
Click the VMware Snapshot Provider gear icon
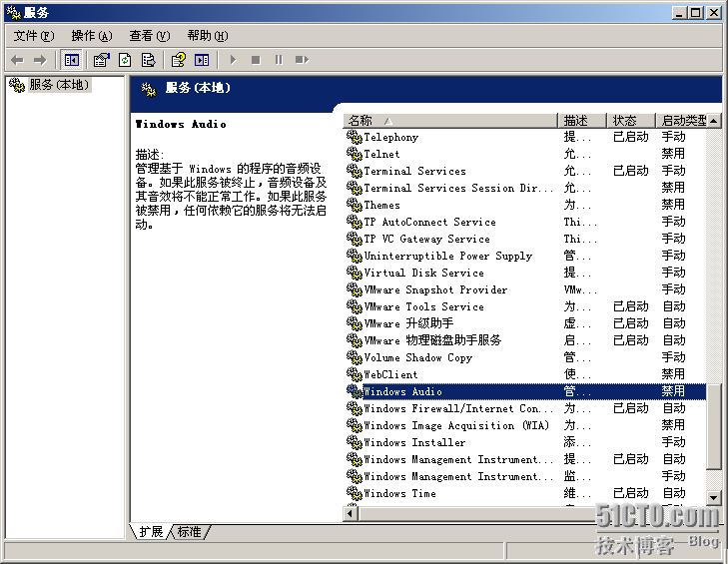355,289
